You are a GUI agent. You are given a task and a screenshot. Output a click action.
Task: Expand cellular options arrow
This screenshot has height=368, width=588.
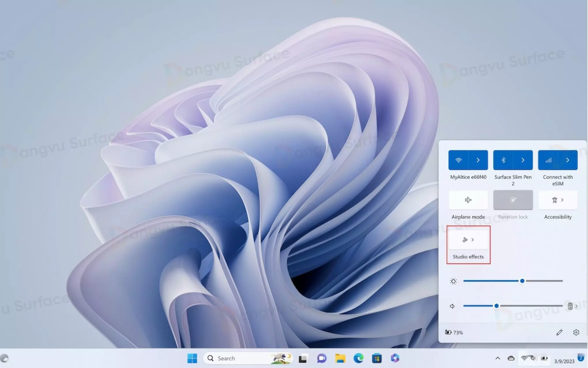pos(568,160)
